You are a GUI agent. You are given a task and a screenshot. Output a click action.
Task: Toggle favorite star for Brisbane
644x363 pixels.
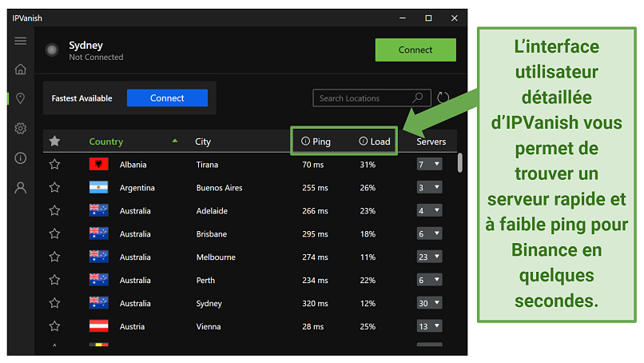[x=54, y=233]
